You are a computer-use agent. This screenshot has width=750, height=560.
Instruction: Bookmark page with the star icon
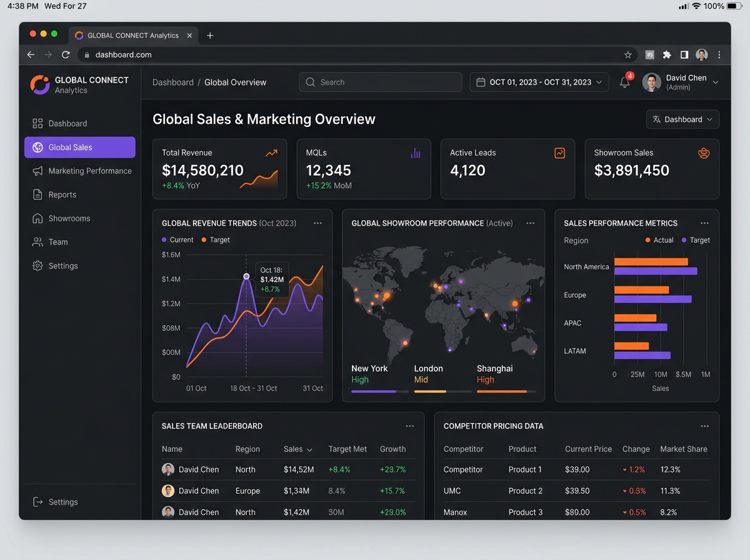(x=628, y=55)
